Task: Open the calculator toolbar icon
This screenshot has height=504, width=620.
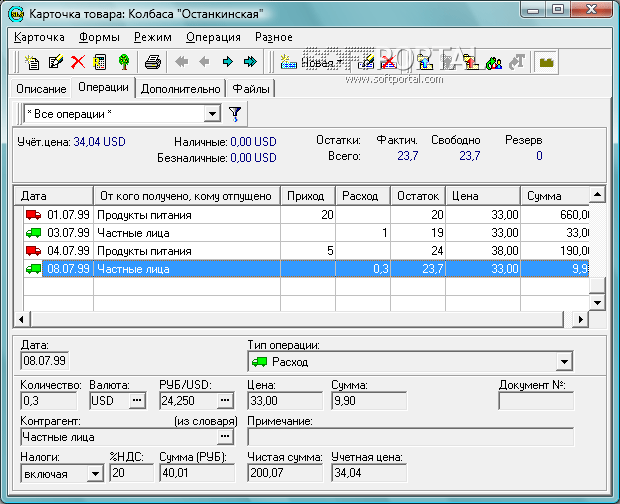Action: (100, 62)
